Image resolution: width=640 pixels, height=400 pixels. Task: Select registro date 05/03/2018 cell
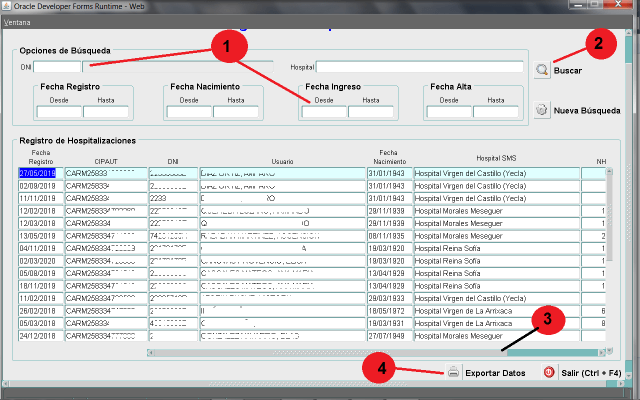[41, 324]
